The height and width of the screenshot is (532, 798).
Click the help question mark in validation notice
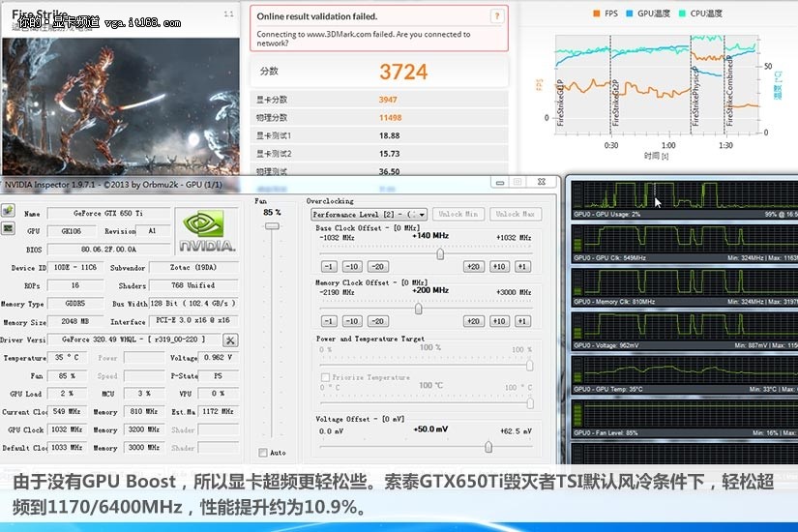point(497,16)
